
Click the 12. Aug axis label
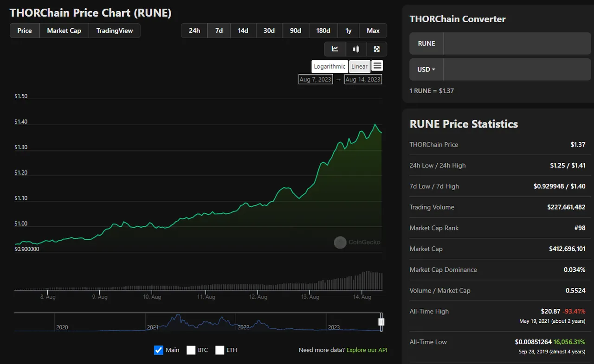click(x=258, y=297)
